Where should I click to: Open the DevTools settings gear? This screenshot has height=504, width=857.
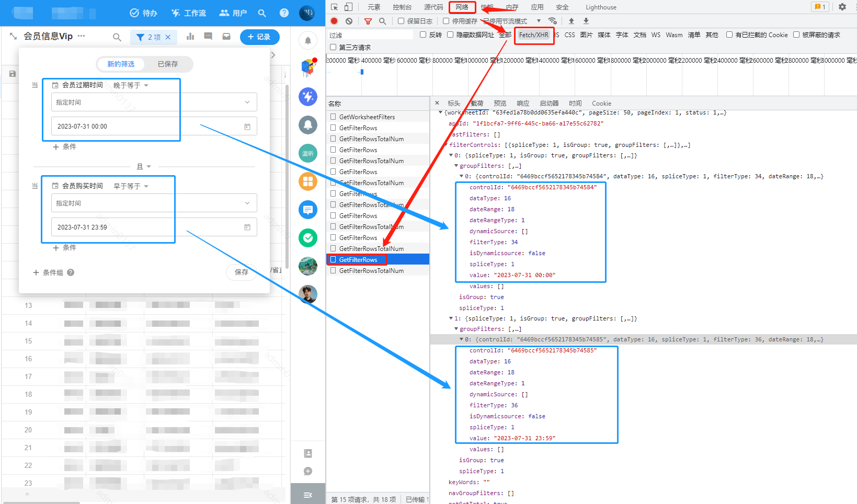point(842,7)
